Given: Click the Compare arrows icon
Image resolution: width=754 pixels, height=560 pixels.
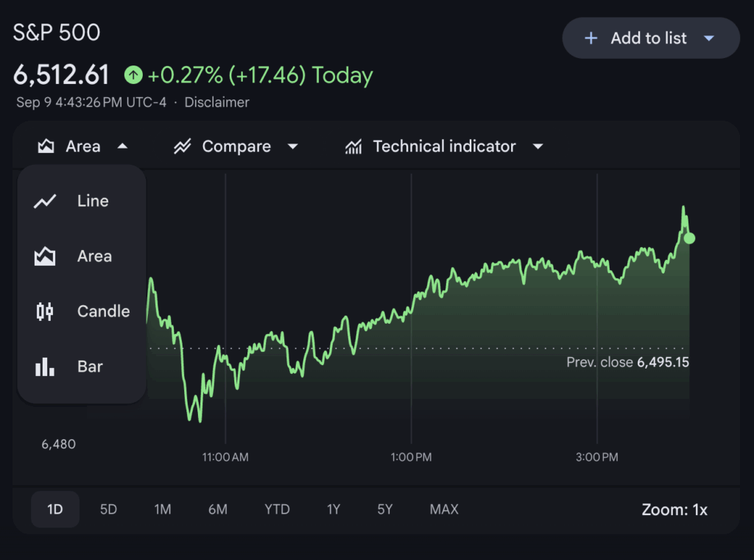Looking at the screenshot, I should pyautogui.click(x=182, y=147).
